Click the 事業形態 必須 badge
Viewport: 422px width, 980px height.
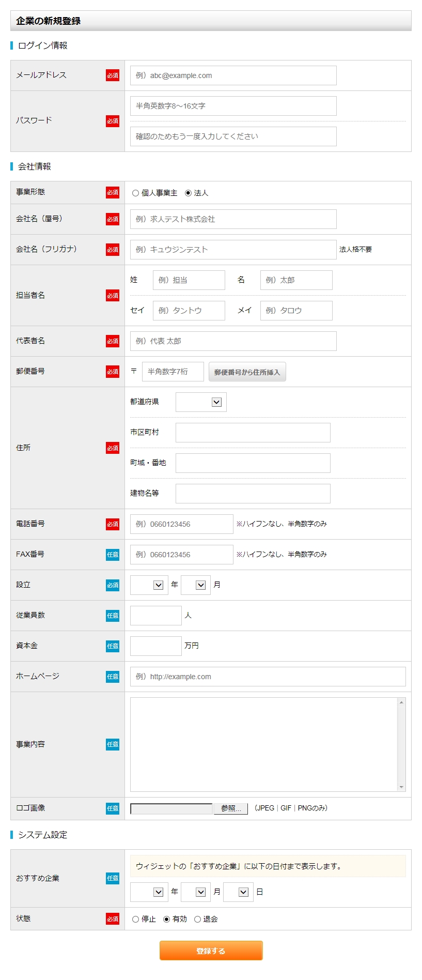(x=113, y=192)
